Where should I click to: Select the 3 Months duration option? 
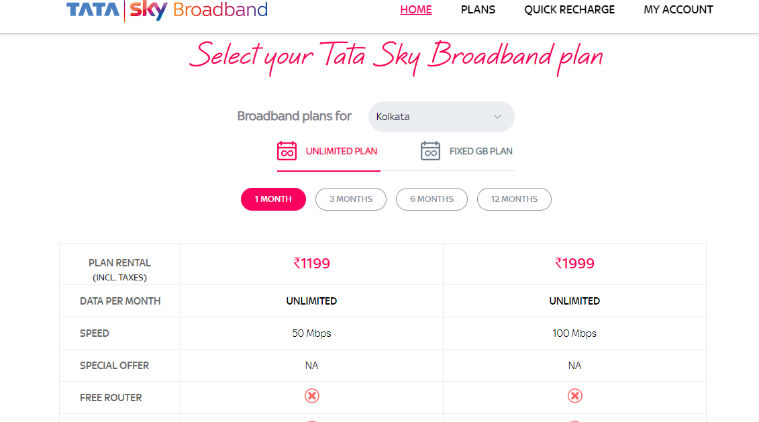pos(351,199)
